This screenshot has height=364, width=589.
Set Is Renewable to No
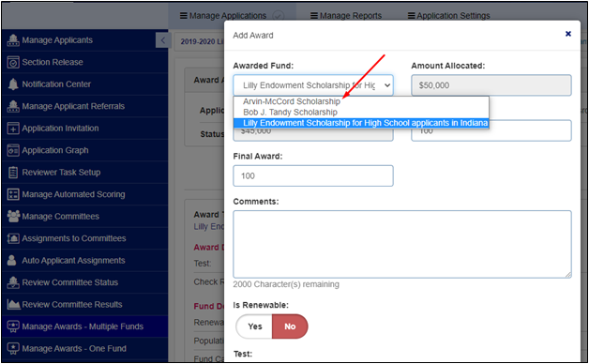(x=290, y=326)
